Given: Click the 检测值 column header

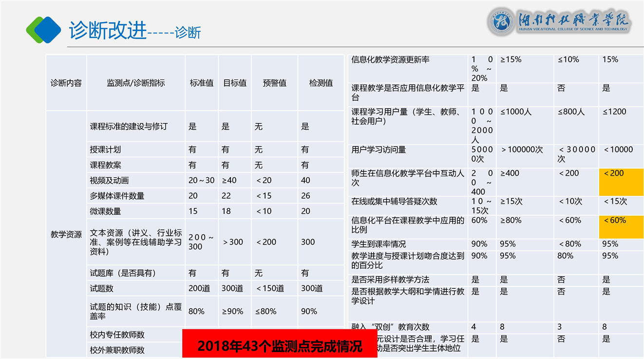Looking at the screenshot, I should coord(321,83).
